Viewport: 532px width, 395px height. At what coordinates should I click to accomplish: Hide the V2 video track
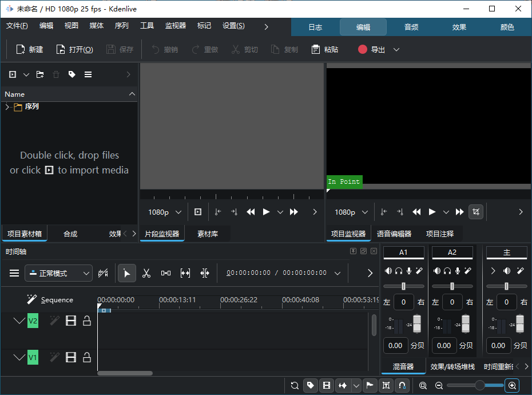pos(71,321)
